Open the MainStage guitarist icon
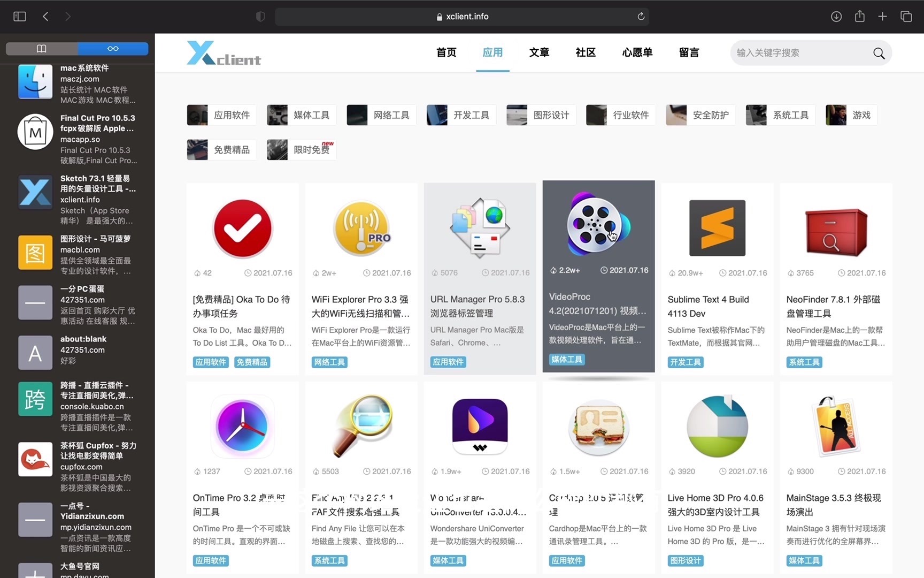The image size is (924, 578). (x=836, y=426)
